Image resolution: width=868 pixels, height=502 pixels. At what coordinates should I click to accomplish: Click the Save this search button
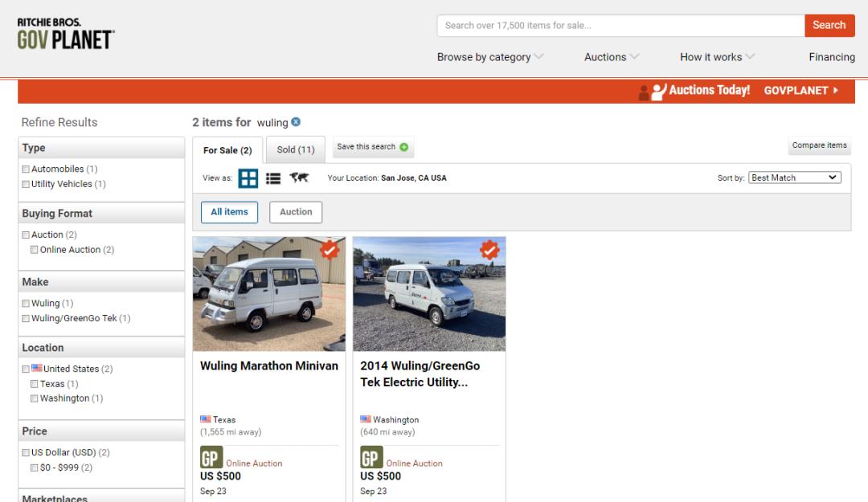[x=372, y=147]
